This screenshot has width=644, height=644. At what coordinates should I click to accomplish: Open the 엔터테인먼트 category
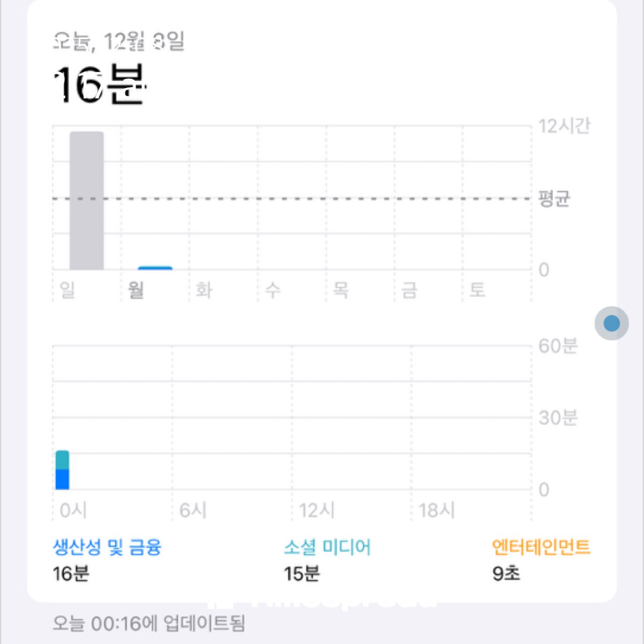click(x=541, y=547)
